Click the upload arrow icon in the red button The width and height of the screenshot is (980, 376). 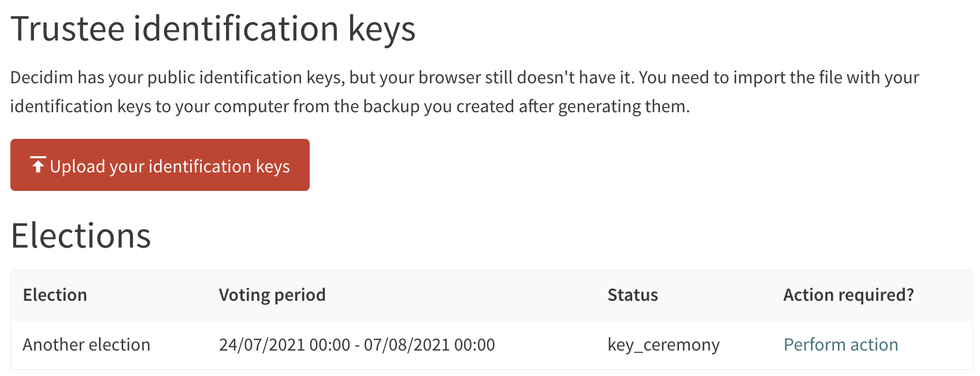tap(38, 165)
